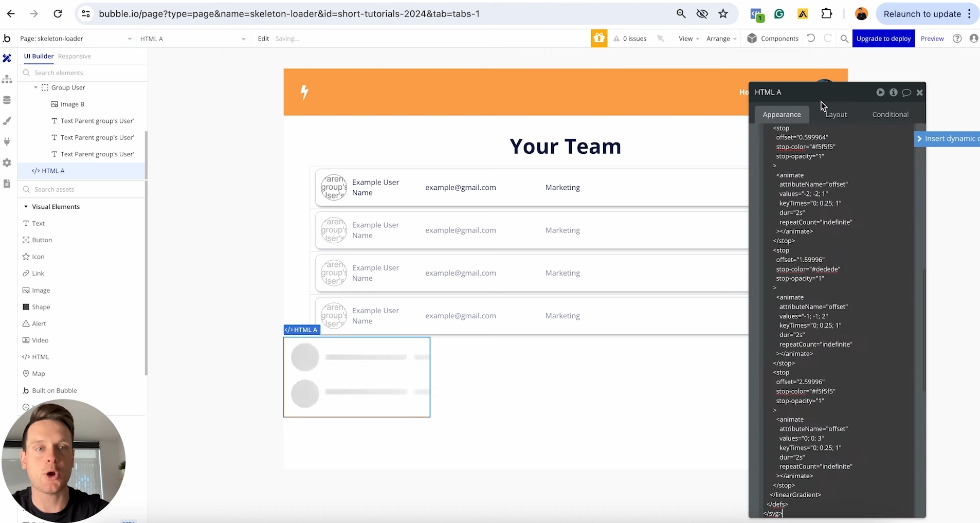This screenshot has width=980, height=523.
Task: Open editor search via the magnifier icon
Action: 844,38
